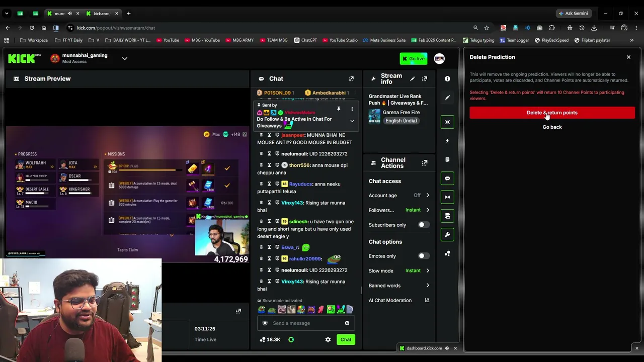This screenshot has width=644, height=362.
Task: Open chat settings gear icon
Action: coord(328,340)
